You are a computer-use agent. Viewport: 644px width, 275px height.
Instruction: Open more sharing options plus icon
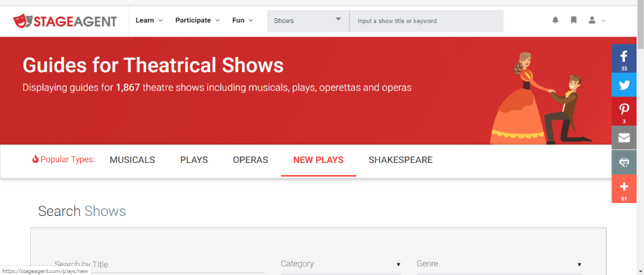point(624,189)
